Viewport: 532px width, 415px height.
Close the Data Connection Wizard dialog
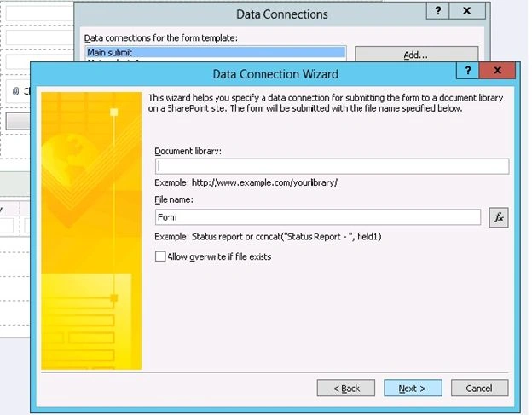pyautogui.click(x=497, y=71)
